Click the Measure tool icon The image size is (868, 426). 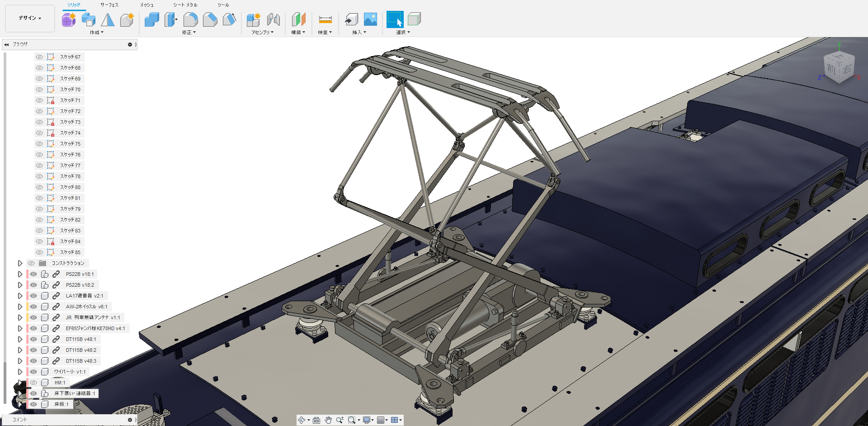[x=325, y=19]
